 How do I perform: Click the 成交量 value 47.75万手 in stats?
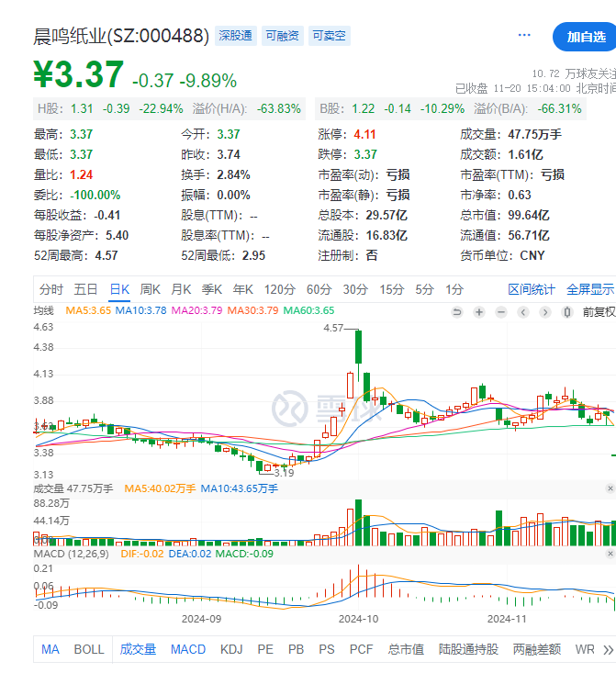pyautogui.click(x=534, y=135)
